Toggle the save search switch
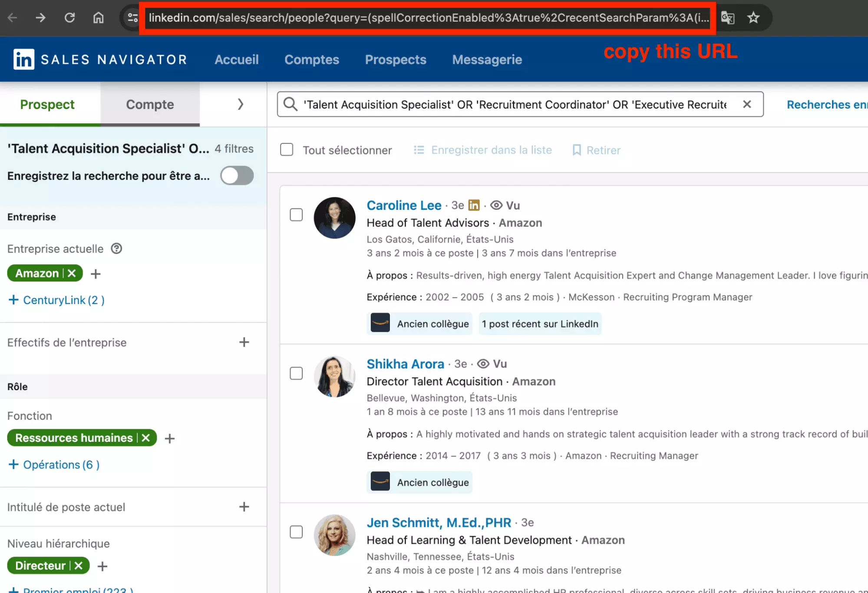The height and width of the screenshot is (593, 868). click(237, 176)
